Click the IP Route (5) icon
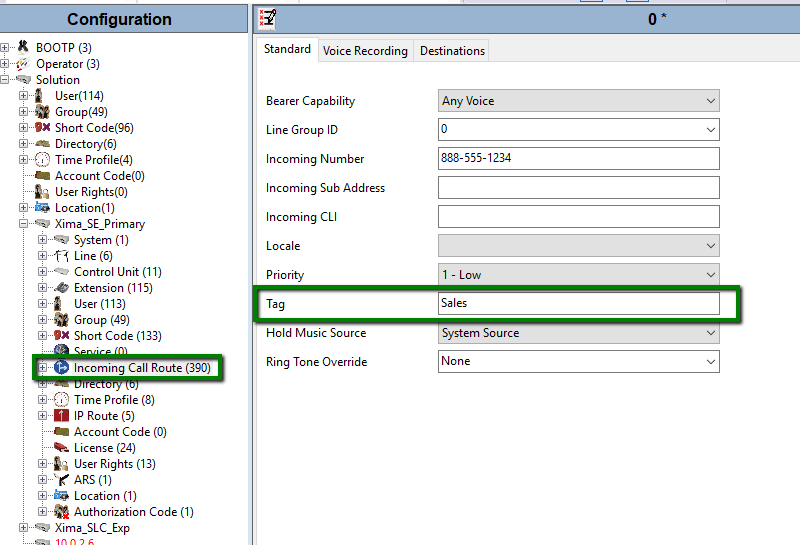 (61, 415)
